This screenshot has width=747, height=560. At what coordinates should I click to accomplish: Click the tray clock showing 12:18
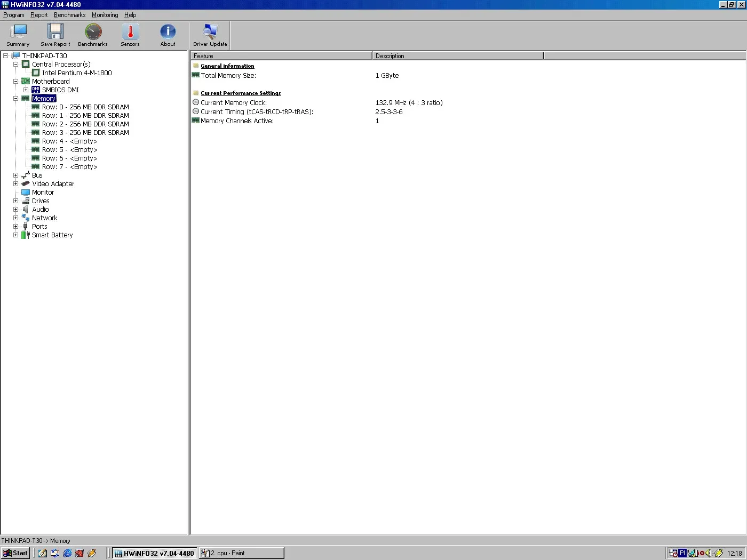click(734, 553)
